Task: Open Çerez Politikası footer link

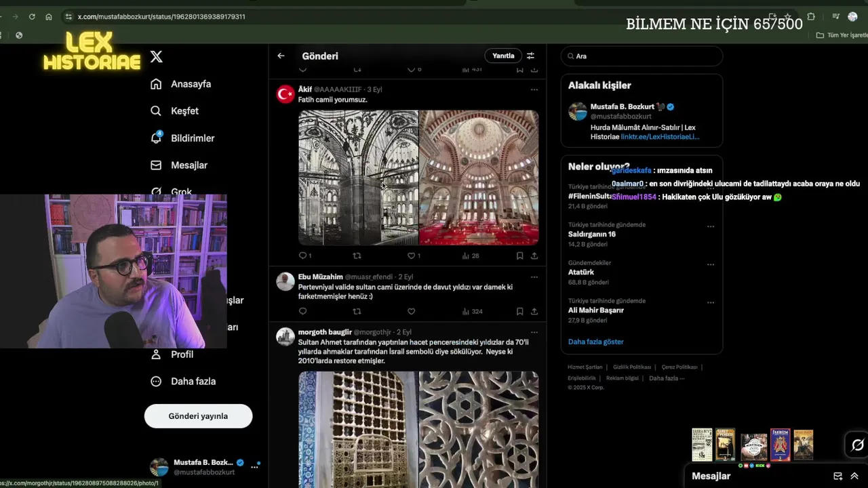Action: tap(679, 367)
